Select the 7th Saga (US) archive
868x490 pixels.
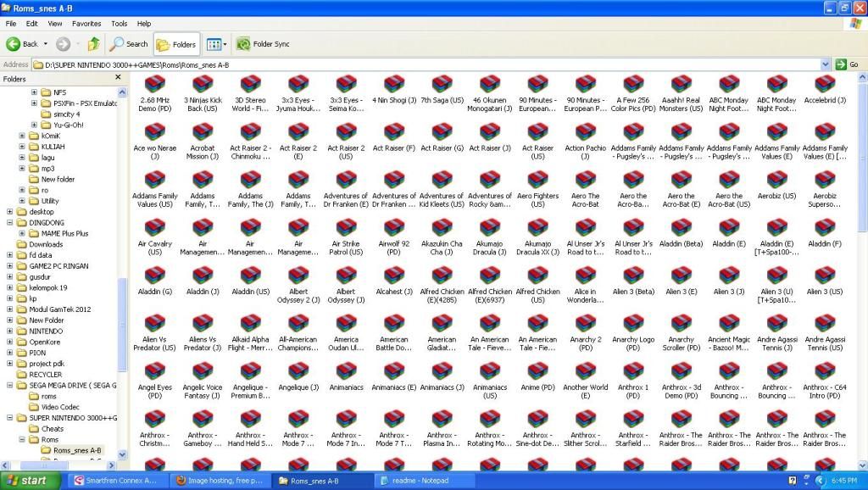[x=442, y=90]
